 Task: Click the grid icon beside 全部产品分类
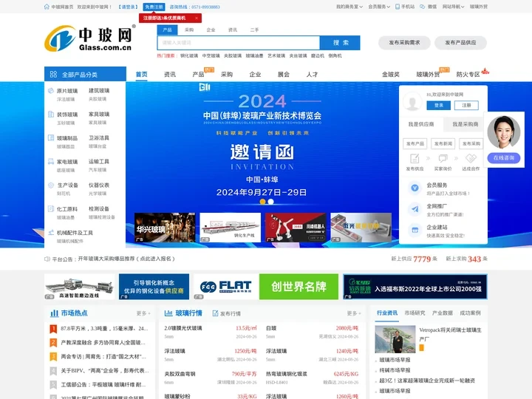click(53, 75)
